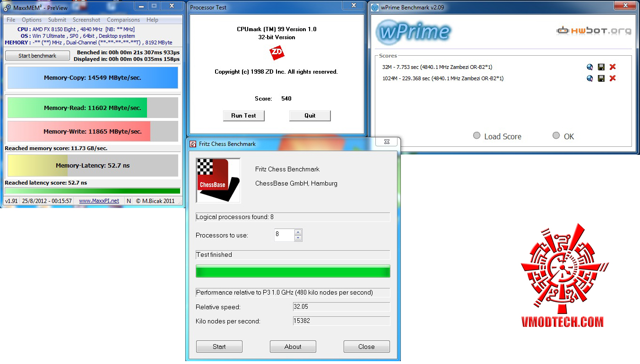Open the Screenshot menu in MaxxMEM
The width and height of the screenshot is (640, 364).
click(x=86, y=20)
